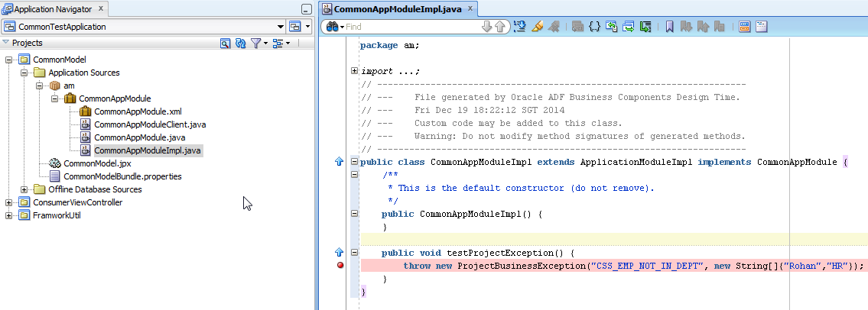This screenshot has height=310, width=868.
Task: Select ConsumerViewController project
Action: pos(77,203)
